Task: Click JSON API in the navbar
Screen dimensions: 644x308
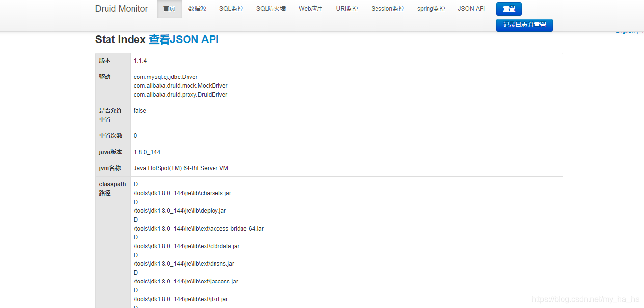Action: click(472, 9)
